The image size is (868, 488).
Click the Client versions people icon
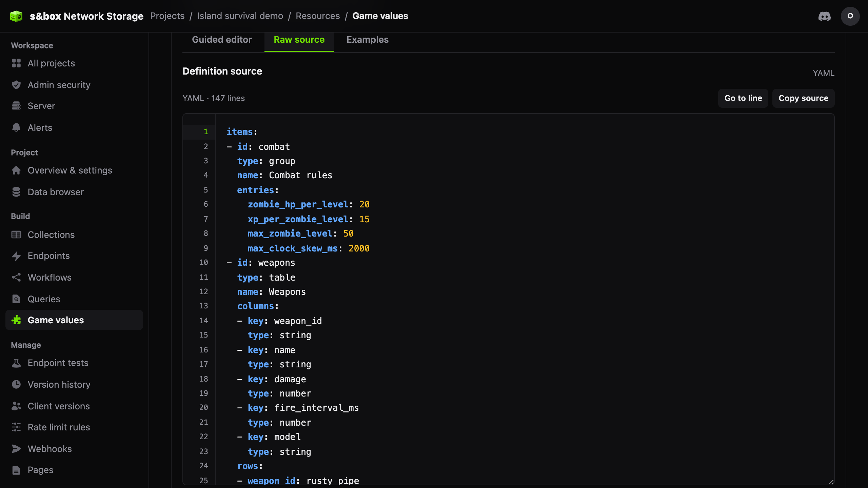pos(16,406)
